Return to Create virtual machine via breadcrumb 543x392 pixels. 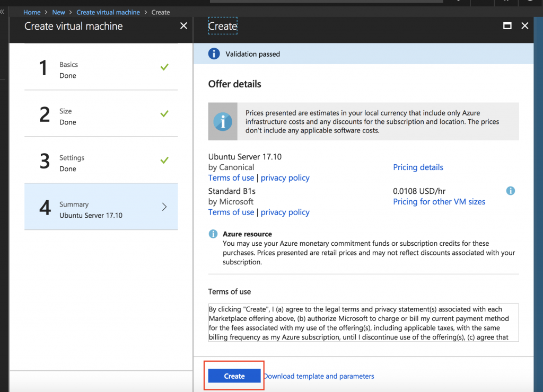click(108, 12)
